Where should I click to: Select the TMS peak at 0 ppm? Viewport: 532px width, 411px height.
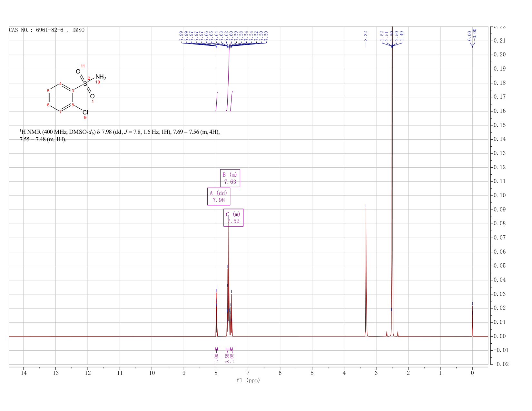[472, 321]
